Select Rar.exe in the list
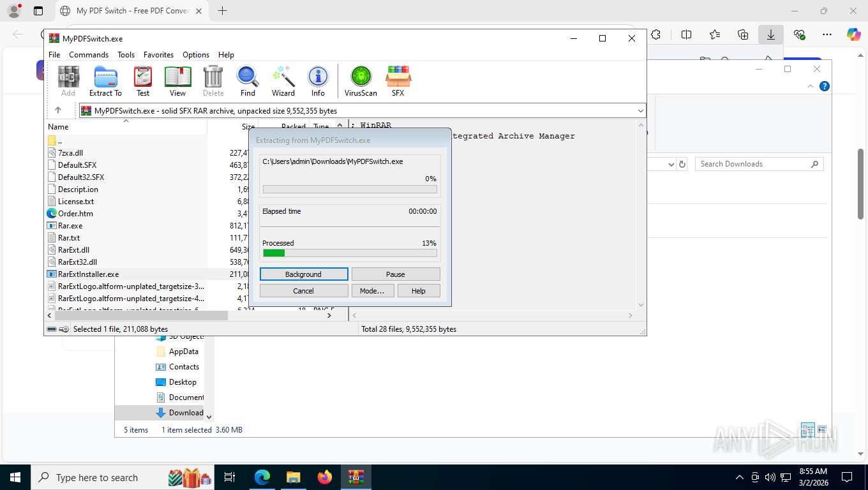Screen dimensions: 868x490 tap(70, 225)
